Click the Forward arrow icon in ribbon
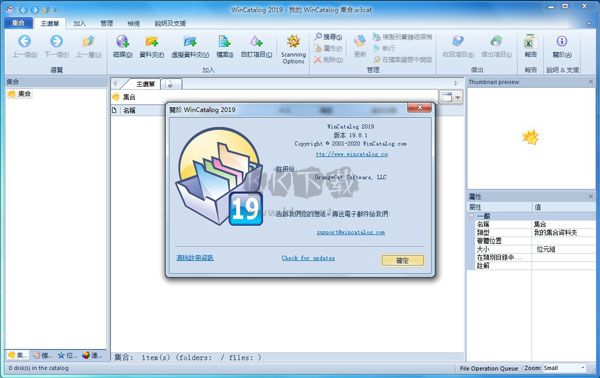 pyautogui.click(x=56, y=41)
